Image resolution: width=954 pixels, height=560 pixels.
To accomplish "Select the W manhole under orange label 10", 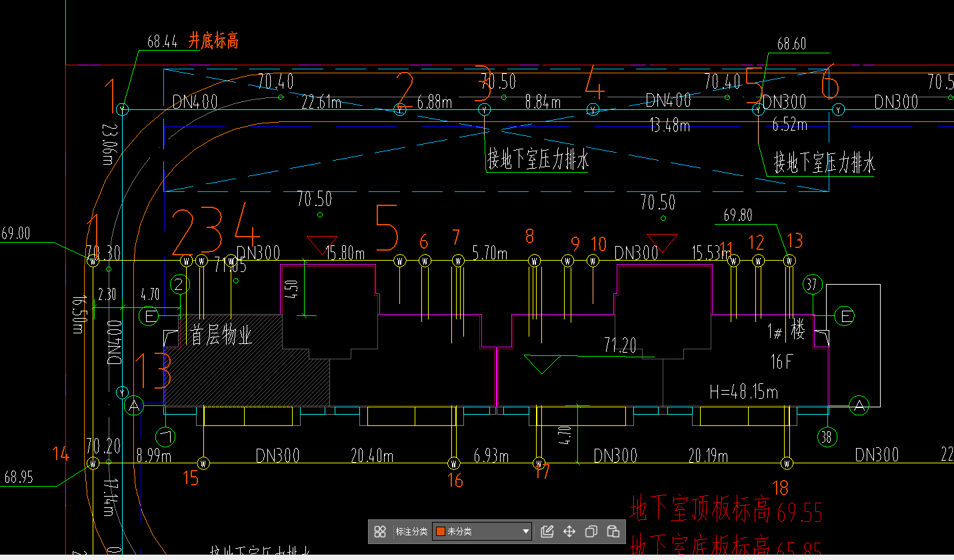I will tap(593, 261).
